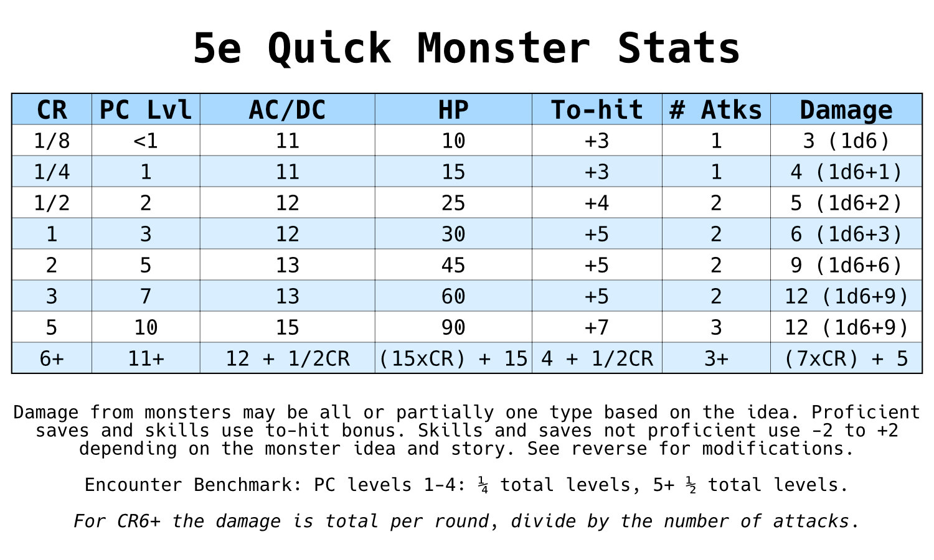Click the "(15xCR) + 15" HP formula cell
This screenshot has width=934, height=560.
(x=453, y=358)
